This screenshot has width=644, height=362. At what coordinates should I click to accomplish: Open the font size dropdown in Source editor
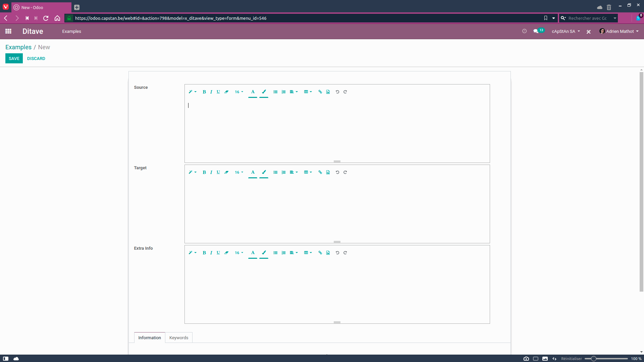[x=239, y=92]
